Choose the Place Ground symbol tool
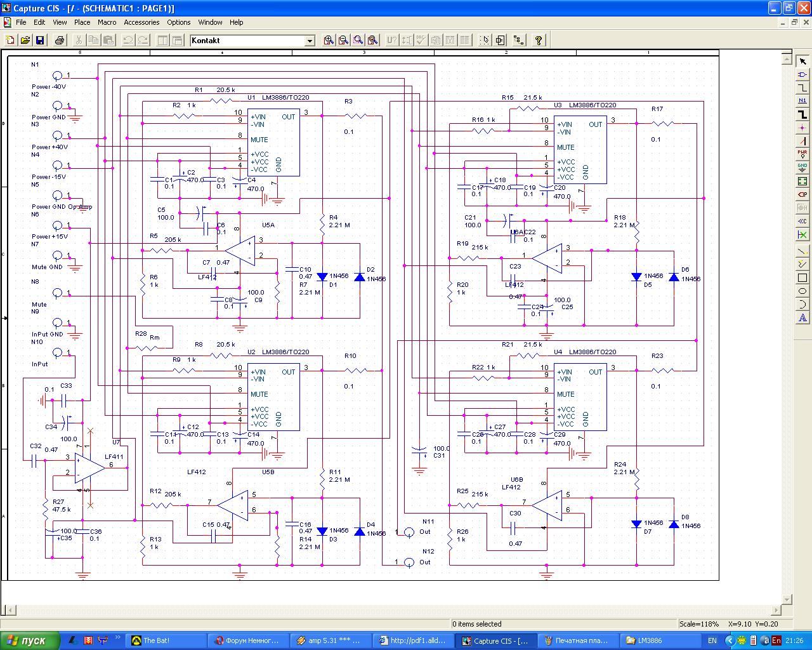 click(802, 167)
